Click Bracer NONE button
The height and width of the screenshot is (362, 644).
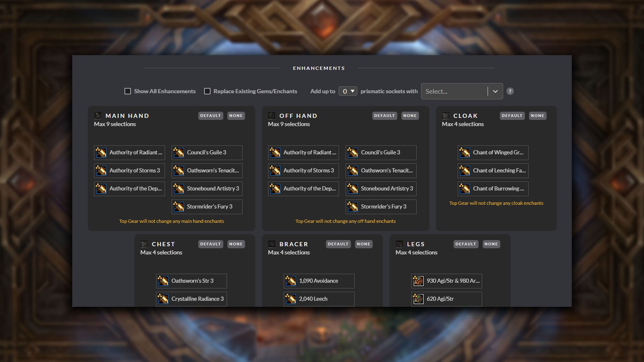[x=364, y=244]
